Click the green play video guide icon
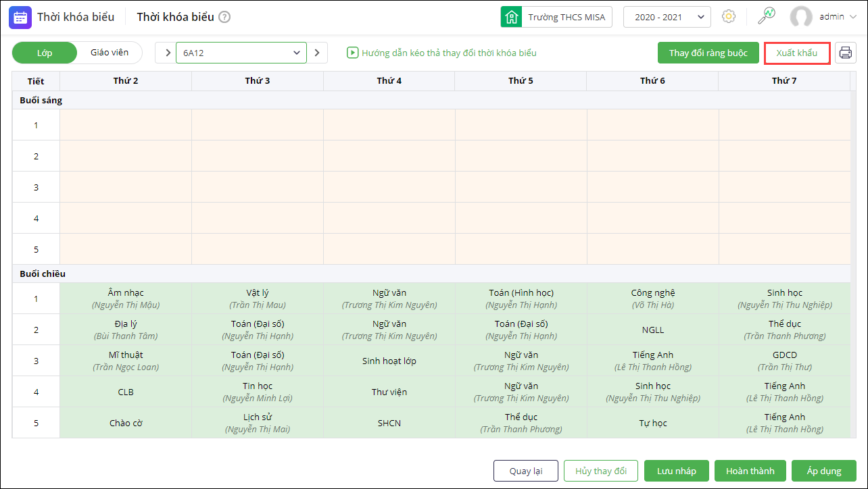Viewport: 868px width, 489px height. coord(352,53)
